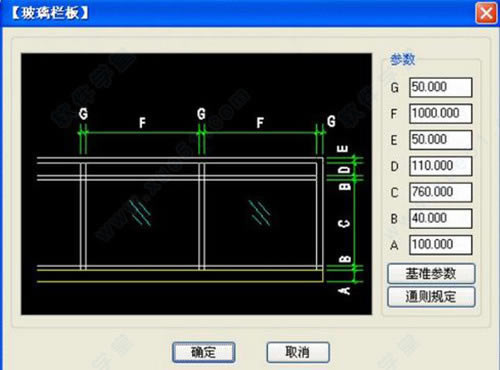Click the D parameter field showing 110.000

tap(441, 166)
